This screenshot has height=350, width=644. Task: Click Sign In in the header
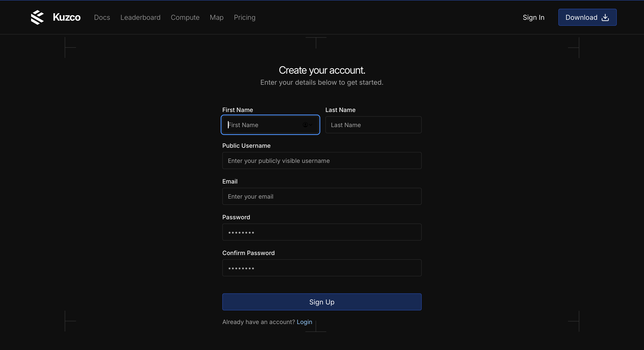coord(533,17)
